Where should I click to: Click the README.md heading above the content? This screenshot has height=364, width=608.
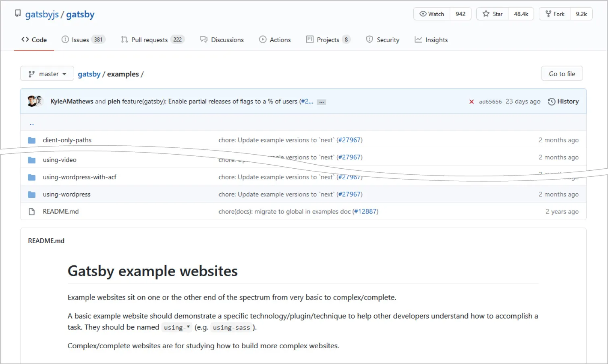pyautogui.click(x=46, y=241)
